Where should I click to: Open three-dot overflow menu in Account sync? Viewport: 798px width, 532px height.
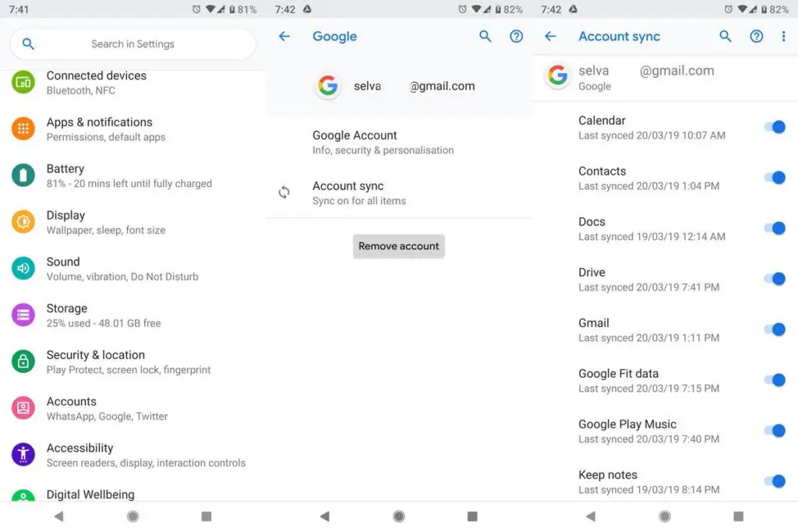coord(783,37)
